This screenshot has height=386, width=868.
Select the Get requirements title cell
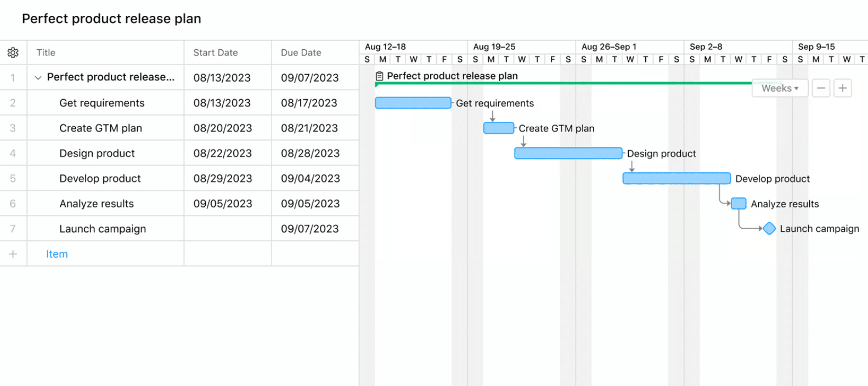click(x=106, y=103)
